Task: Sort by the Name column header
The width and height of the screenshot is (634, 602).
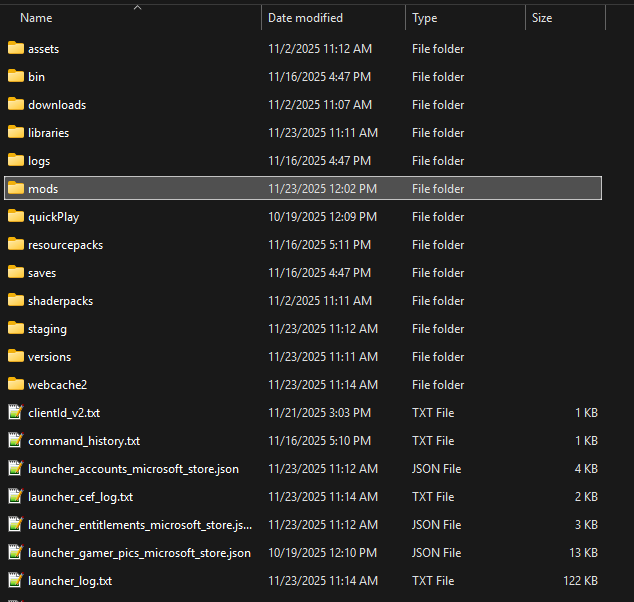Action: pos(36,18)
